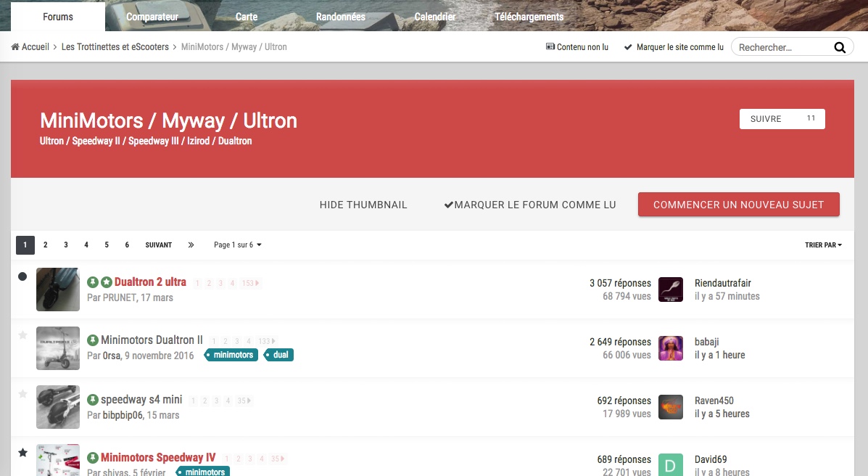Click COMMENCER UN NOUVEAU SUJET button
868x476 pixels.
[738, 205]
